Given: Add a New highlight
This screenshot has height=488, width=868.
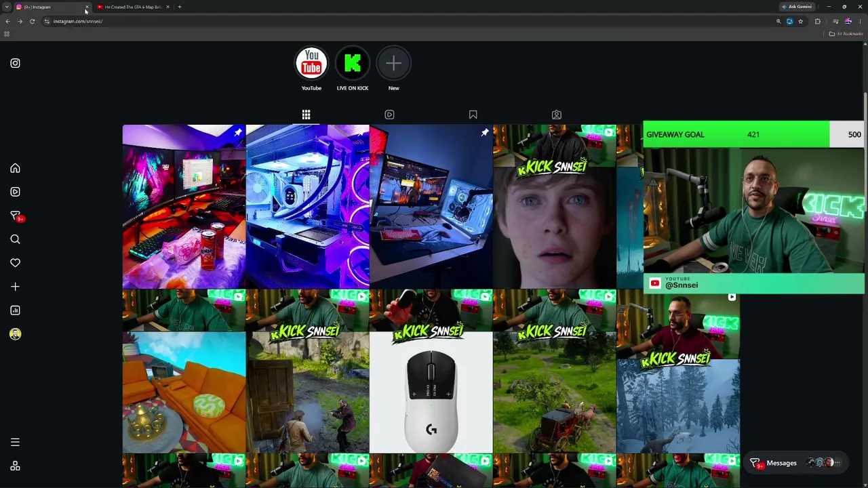Looking at the screenshot, I should pos(393,64).
